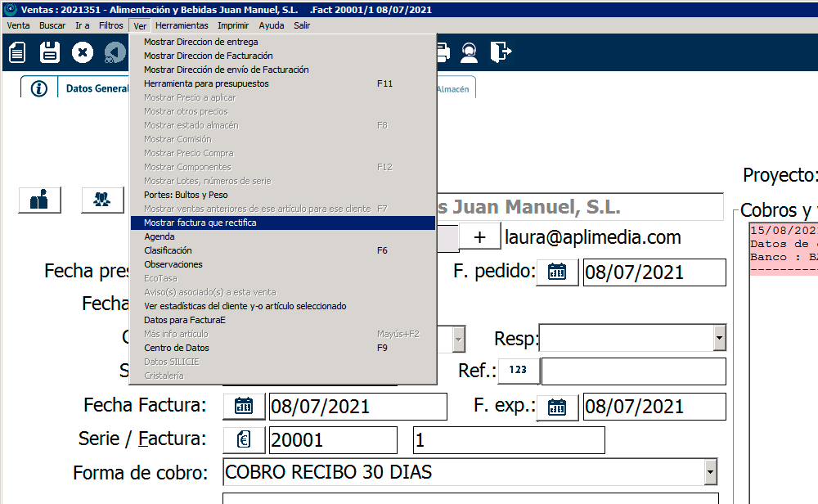Open calendar picker for Fecha Factura
The image size is (818, 504).
click(x=244, y=406)
